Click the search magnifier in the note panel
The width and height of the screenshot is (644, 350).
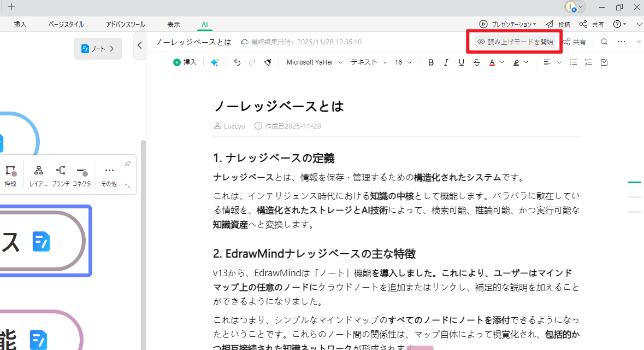coord(604,41)
